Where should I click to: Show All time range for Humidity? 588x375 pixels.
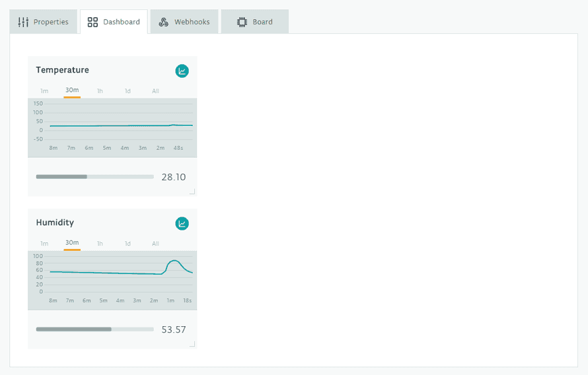[155, 244]
